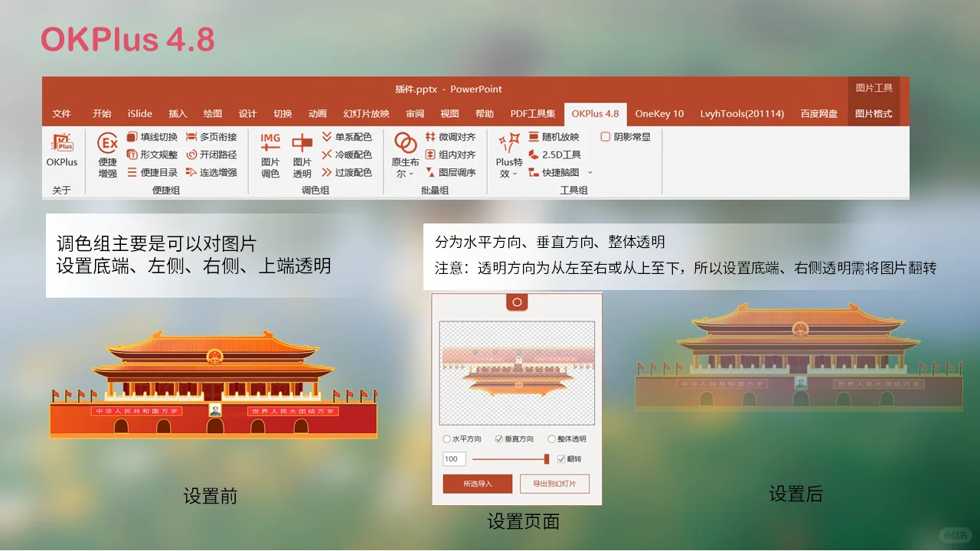Select the 垂直方向 radio option

click(514, 439)
